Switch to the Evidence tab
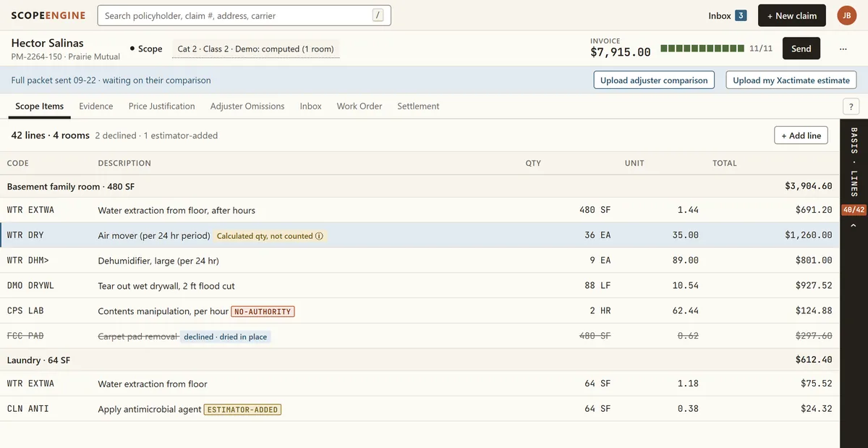 pyautogui.click(x=96, y=106)
